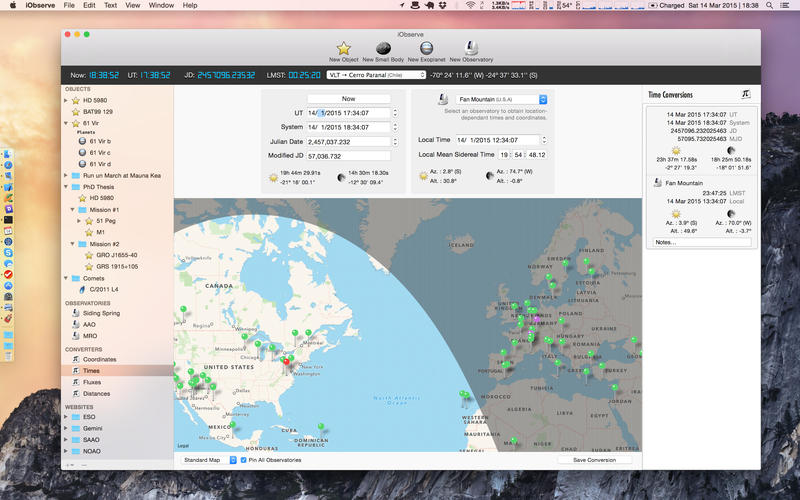Image resolution: width=800 pixels, height=500 pixels.
Task: Collapse the PhD Thesis folder
Action: 66,187
